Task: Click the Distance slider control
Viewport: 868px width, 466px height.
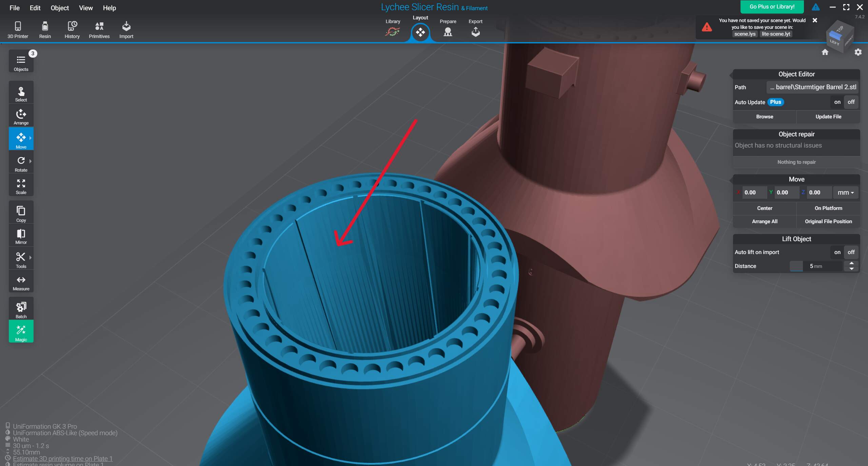Action: click(796, 266)
